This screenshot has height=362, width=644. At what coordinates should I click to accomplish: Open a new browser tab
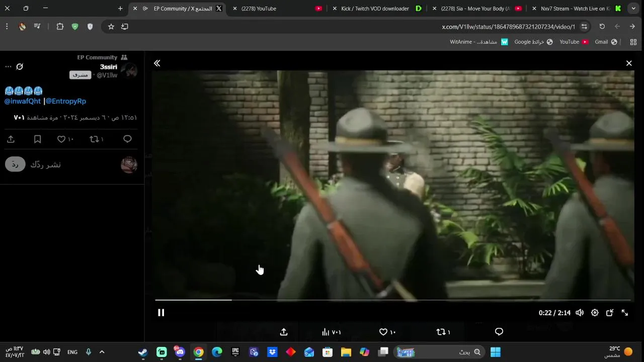[x=120, y=9]
